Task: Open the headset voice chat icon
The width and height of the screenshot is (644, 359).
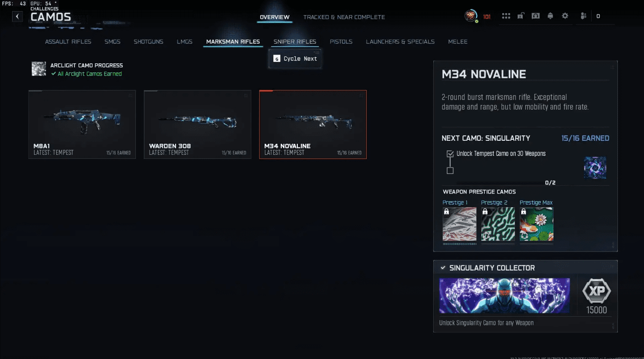Action: pos(536,16)
